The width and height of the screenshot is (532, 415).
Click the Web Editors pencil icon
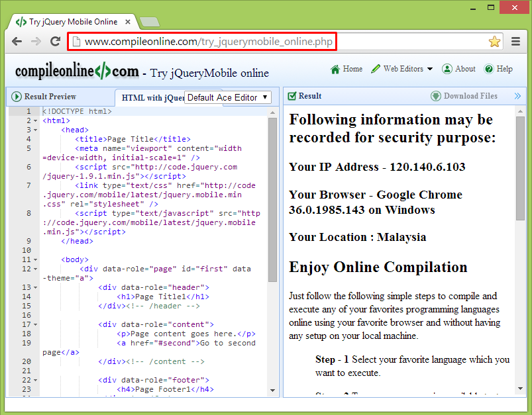click(376, 69)
